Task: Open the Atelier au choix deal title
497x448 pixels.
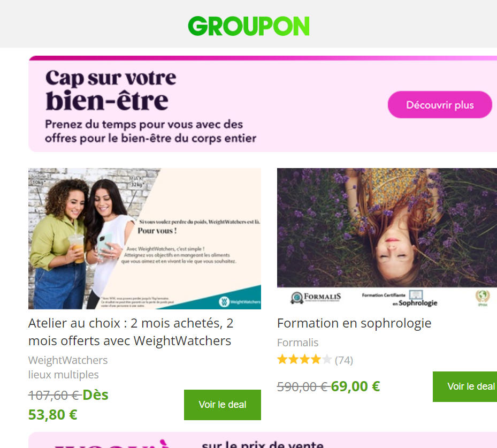Action: [131, 332]
